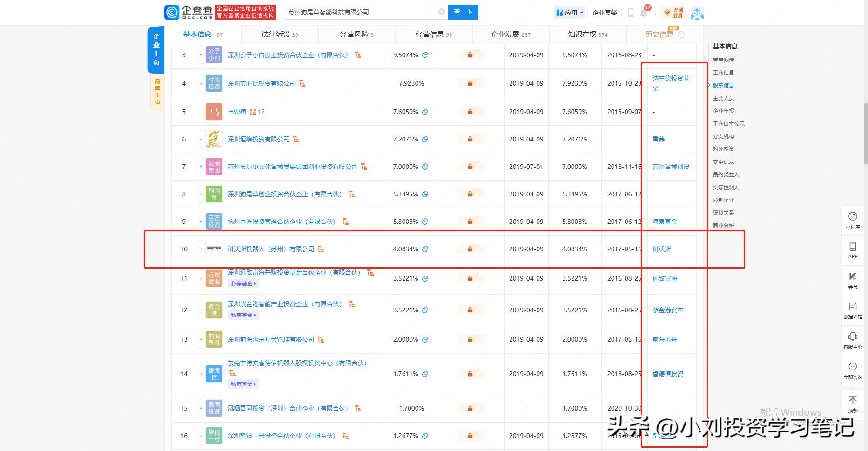Switch to 知识产权 tab
This screenshot has width=868, height=451.
pos(588,34)
